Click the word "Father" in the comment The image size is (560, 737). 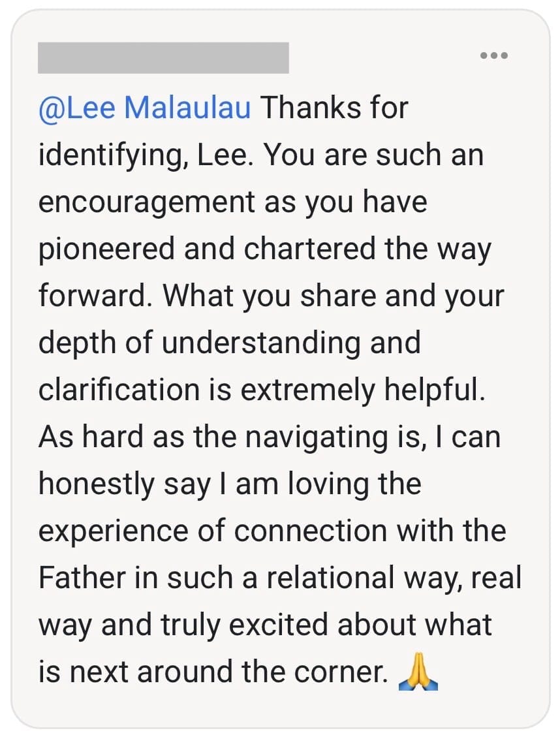[81, 578]
